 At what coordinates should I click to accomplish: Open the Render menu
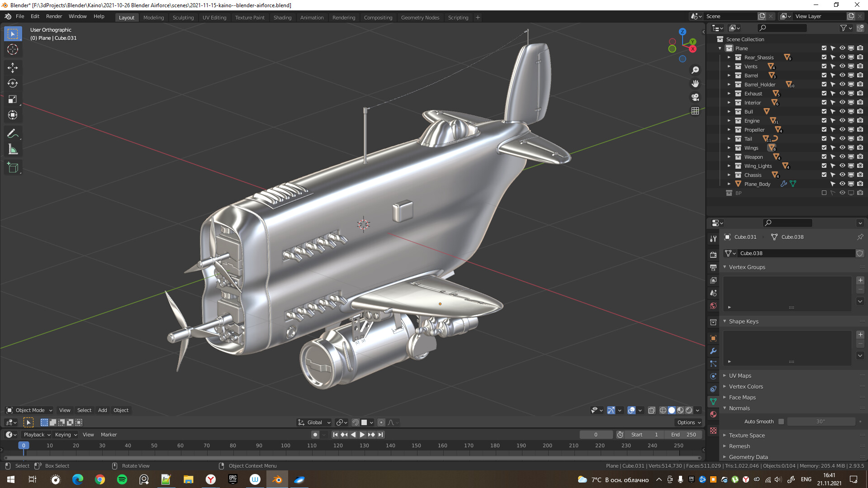[x=54, y=16]
